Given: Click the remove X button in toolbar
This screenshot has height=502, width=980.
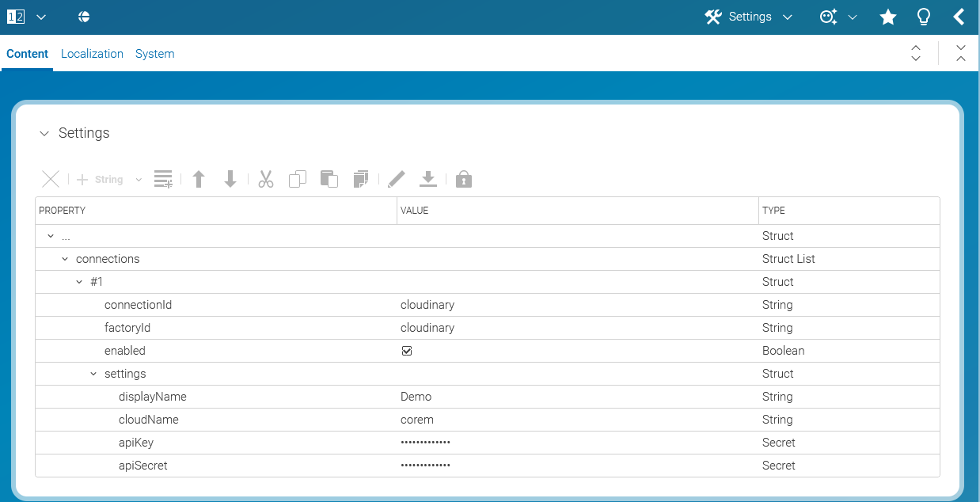Looking at the screenshot, I should 51,180.
